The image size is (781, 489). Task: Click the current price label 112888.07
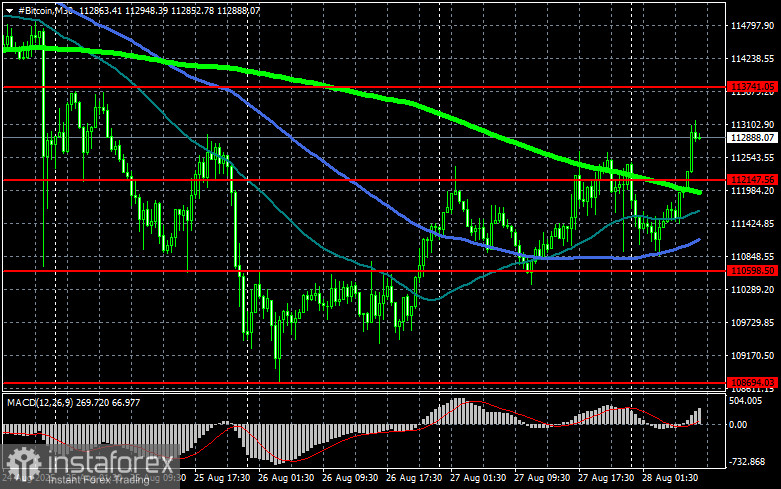[752, 137]
